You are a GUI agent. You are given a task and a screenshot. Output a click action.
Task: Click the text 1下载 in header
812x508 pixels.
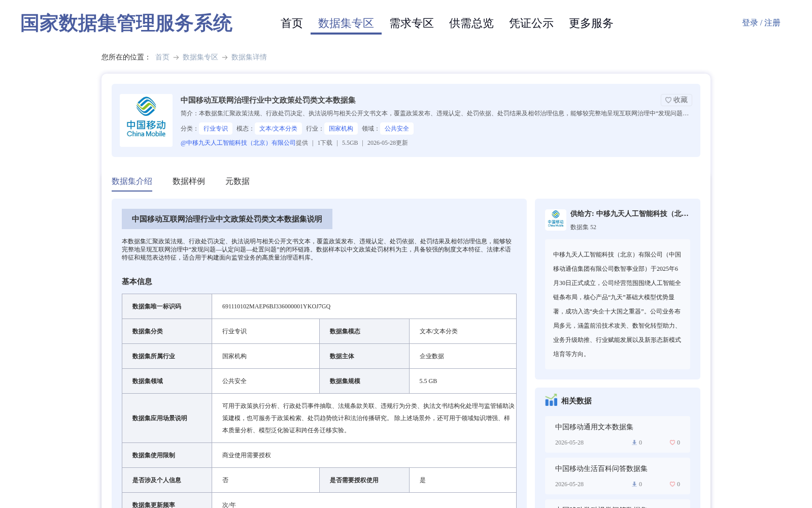pyautogui.click(x=325, y=143)
